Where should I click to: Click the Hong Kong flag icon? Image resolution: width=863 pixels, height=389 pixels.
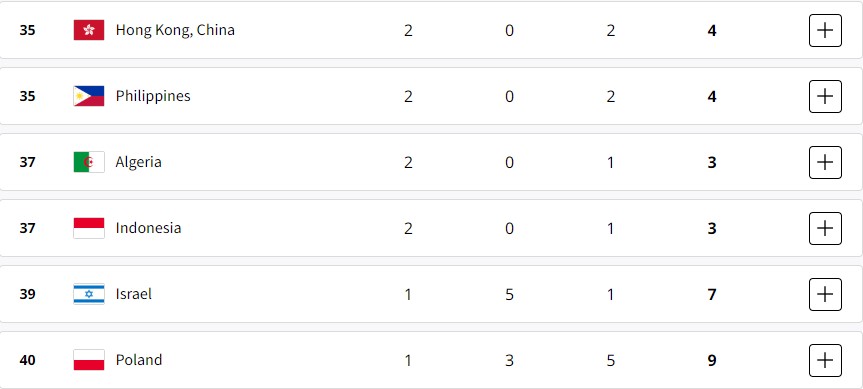pos(89,30)
